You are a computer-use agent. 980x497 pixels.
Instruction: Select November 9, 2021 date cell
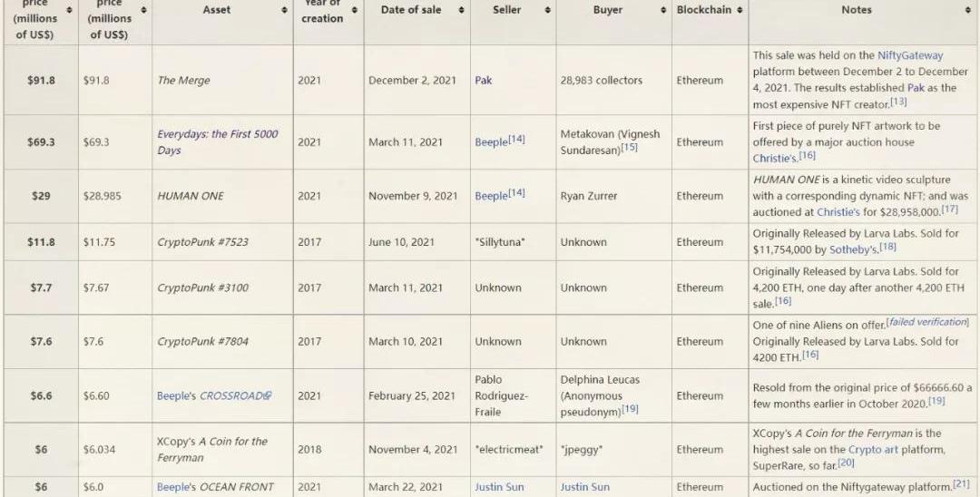[416, 196]
